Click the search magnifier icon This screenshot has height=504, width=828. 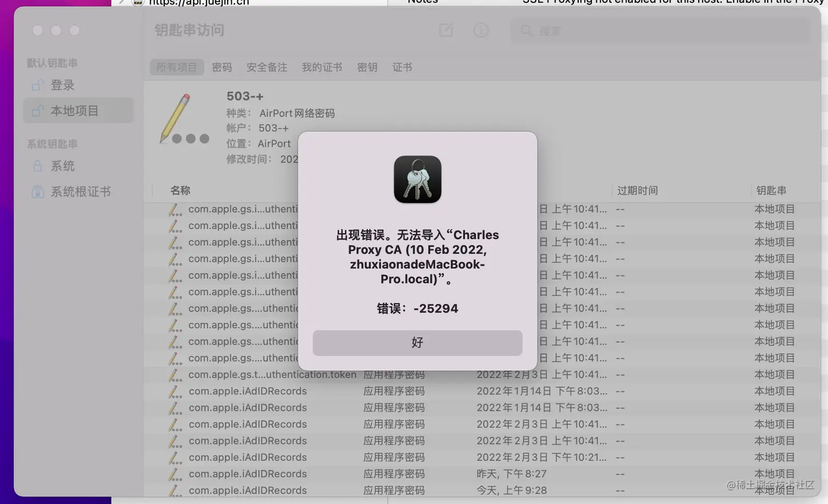(x=526, y=31)
